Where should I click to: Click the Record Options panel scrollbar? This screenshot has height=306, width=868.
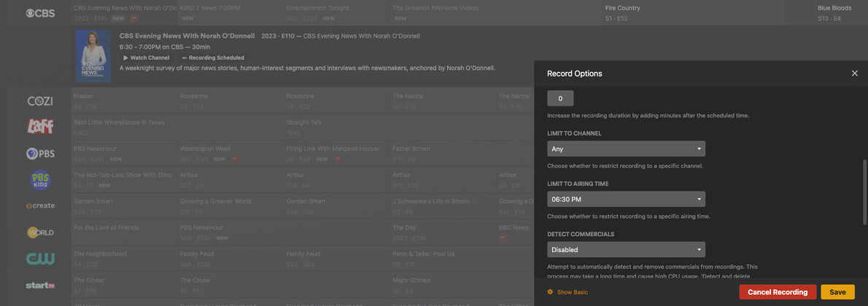[864, 189]
